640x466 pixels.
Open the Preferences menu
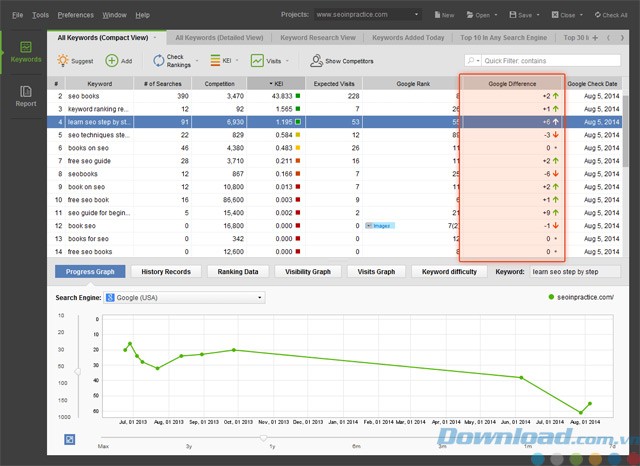click(75, 16)
